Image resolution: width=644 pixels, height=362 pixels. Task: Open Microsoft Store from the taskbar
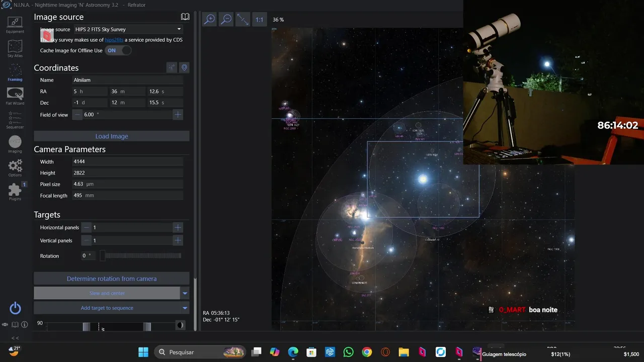click(311, 352)
